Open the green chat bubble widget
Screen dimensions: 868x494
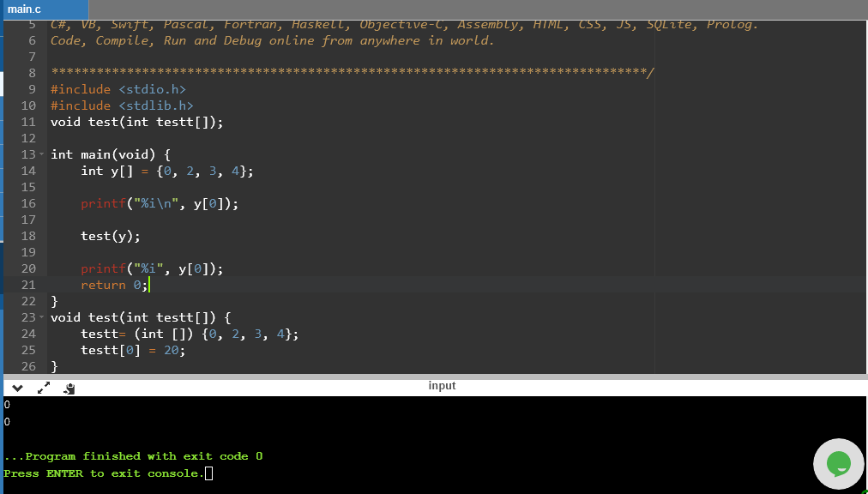838,464
